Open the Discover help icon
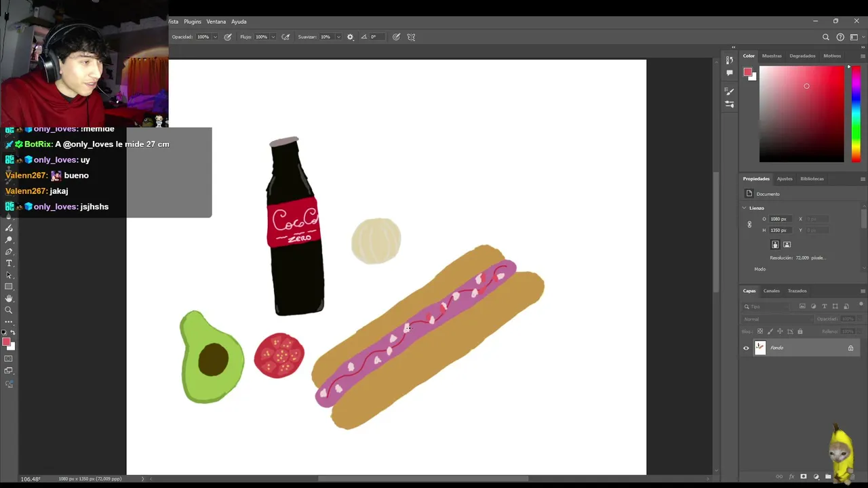This screenshot has height=488, width=868. tap(840, 37)
